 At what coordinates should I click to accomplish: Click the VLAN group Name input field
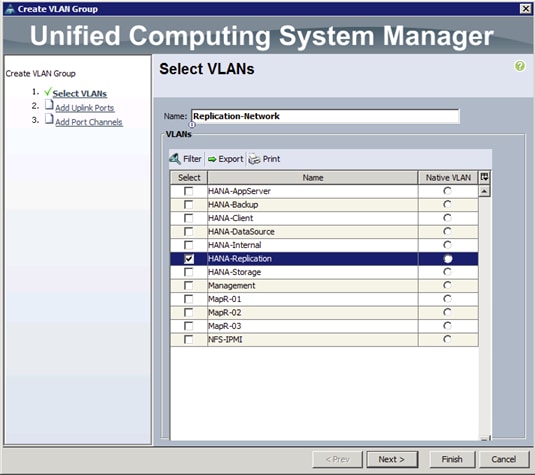[x=325, y=116]
